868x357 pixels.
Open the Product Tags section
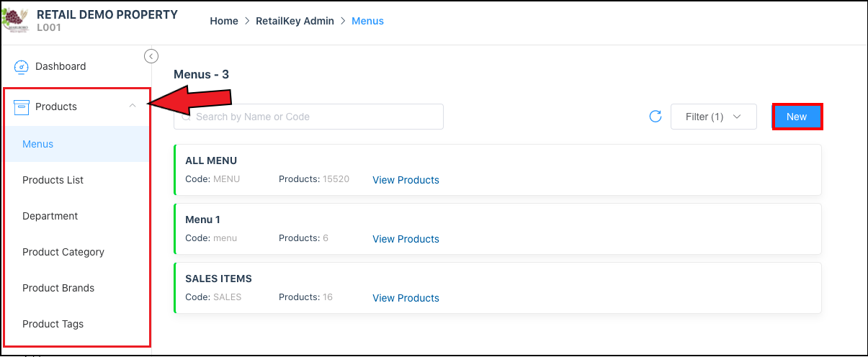pos(53,324)
